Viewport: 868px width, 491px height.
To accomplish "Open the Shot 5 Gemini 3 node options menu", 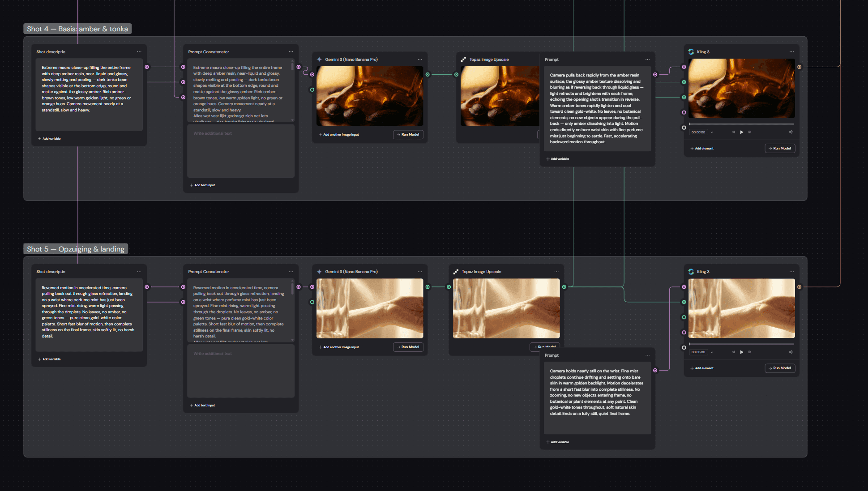I will click(x=420, y=272).
